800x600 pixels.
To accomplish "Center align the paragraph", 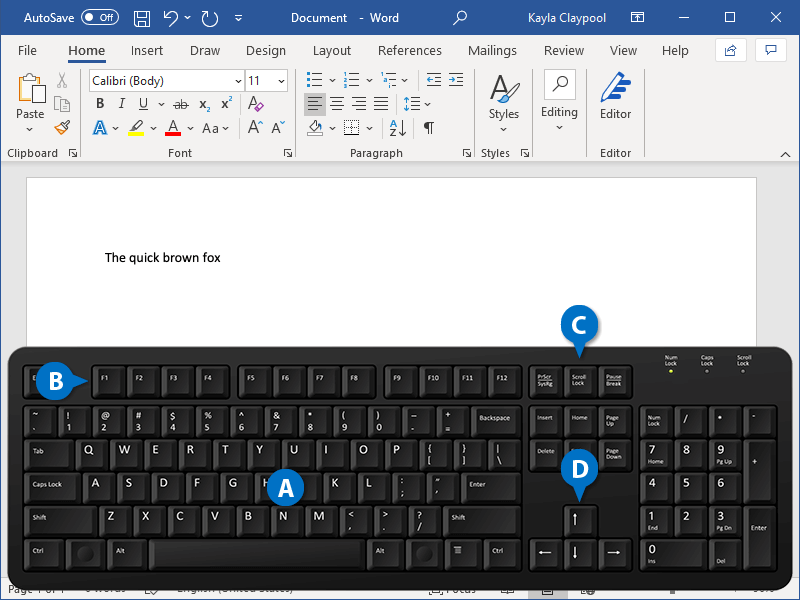I will click(337, 104).
